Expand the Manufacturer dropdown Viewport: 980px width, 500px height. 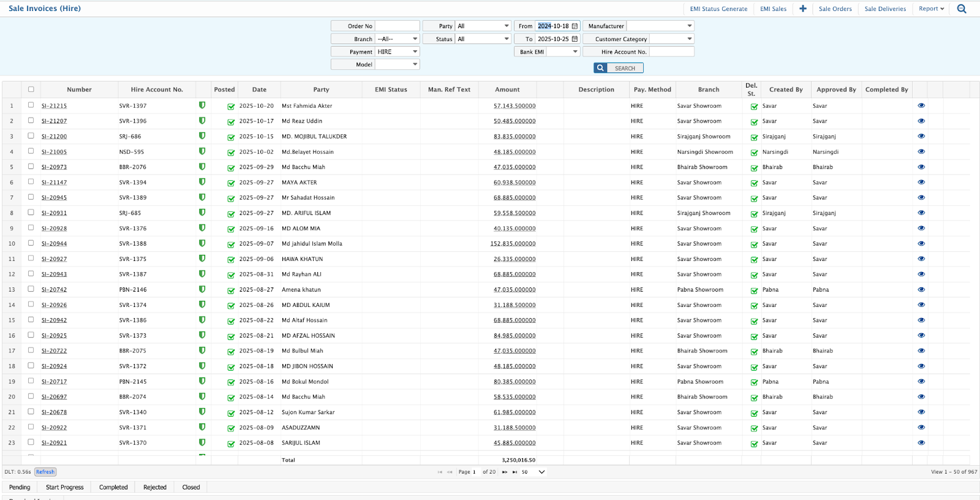pos(660,26)
